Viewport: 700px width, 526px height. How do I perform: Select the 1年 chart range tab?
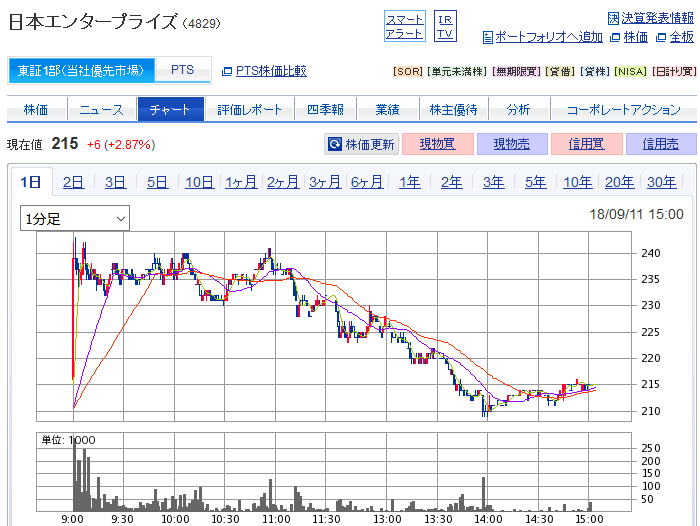tap(409, 182)
